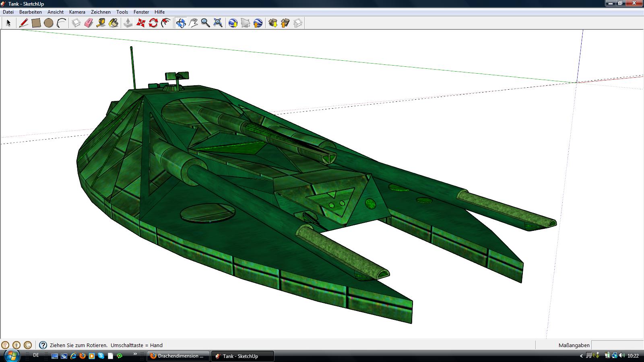Click the Tape Measure tool

click(101, 23)
